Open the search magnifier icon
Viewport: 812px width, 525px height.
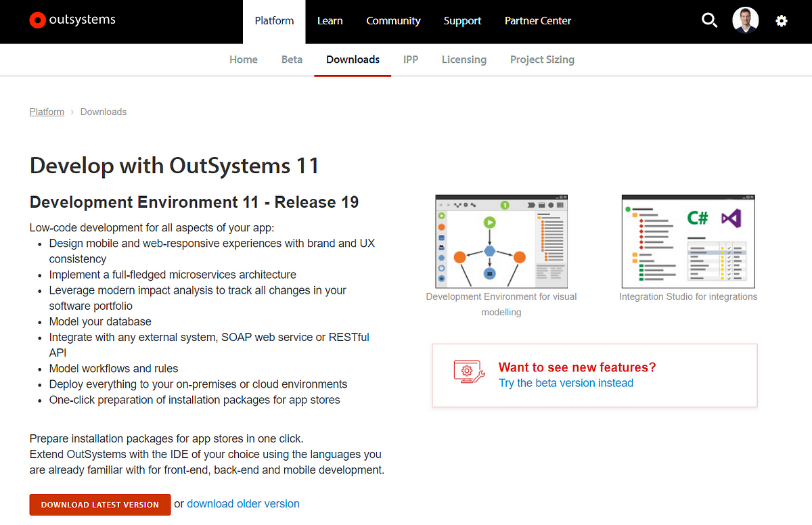(709, 21)
